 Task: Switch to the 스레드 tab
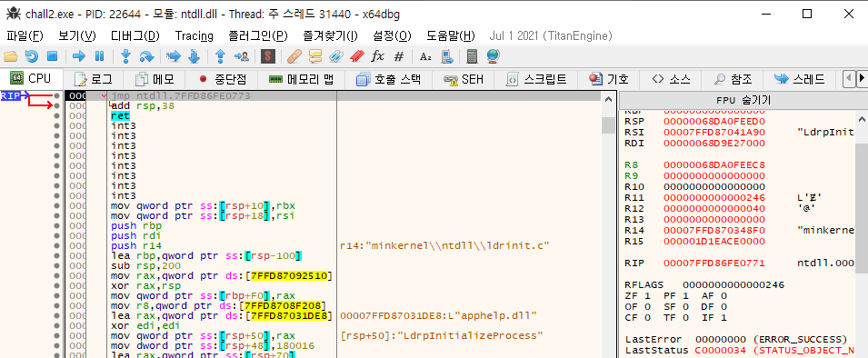coord(799,79)
